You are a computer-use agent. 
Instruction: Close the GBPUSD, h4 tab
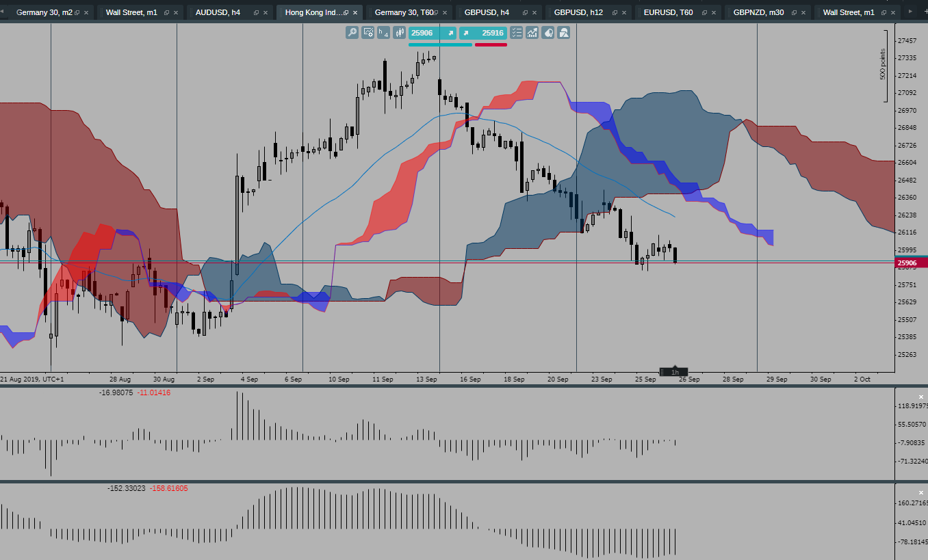[534, 13]
